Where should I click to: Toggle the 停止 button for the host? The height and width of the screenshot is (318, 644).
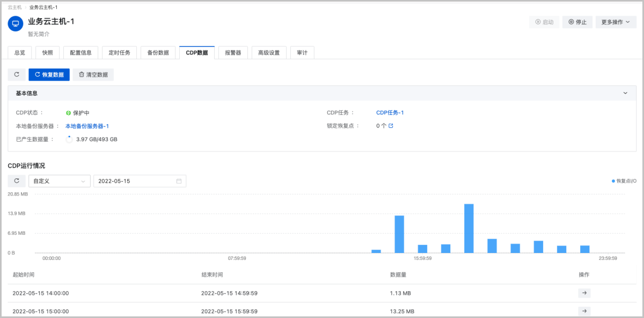pyautogui.click(x=577, y=21)
